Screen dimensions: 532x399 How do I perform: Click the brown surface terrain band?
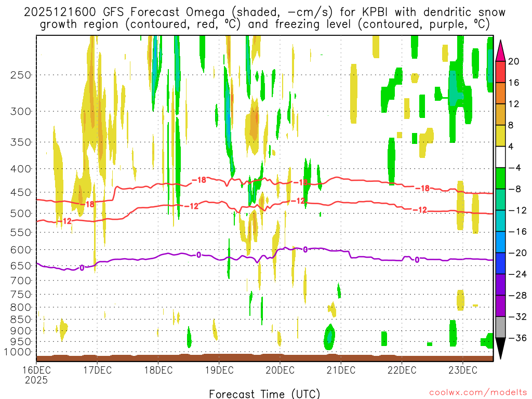click(x=264, y=358)
